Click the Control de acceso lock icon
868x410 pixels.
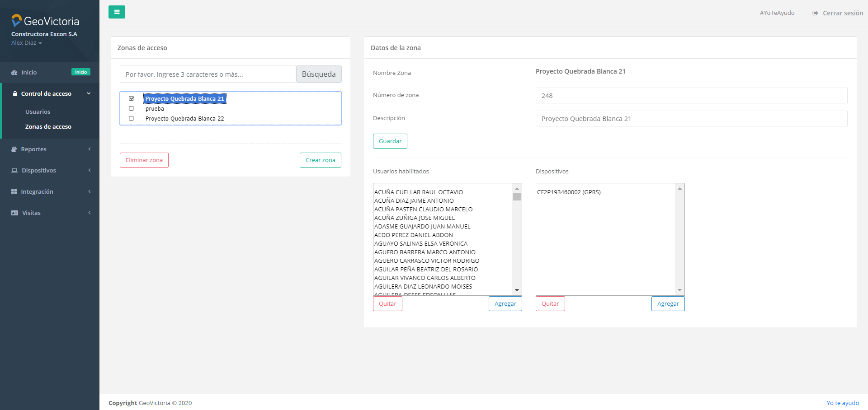15,94
